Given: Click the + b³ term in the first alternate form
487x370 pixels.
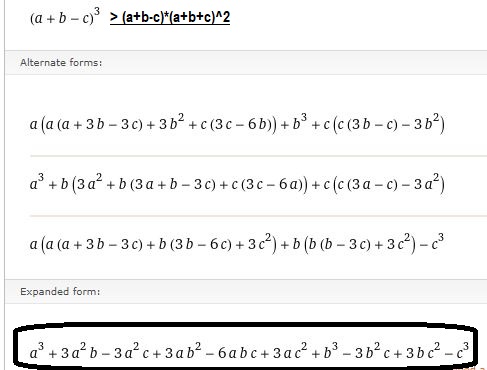Looking at the screenshot, I should pyautogui.click(x=294, y=122).
